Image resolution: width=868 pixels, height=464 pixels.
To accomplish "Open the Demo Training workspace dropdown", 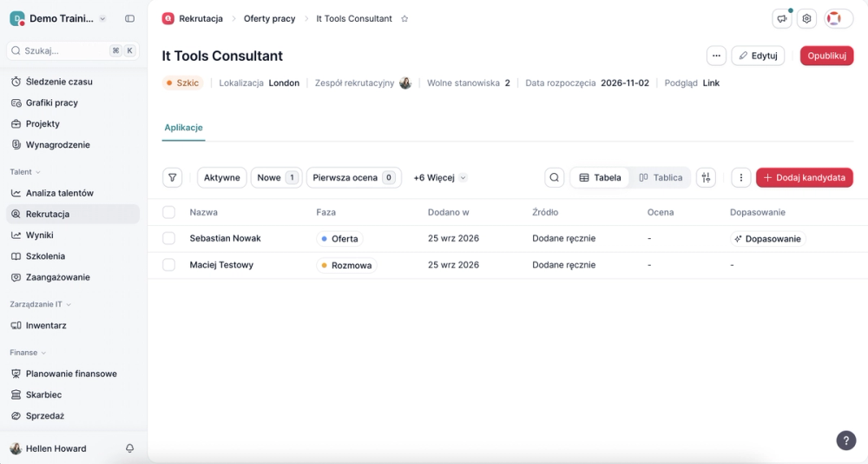I will pos(102,19).
